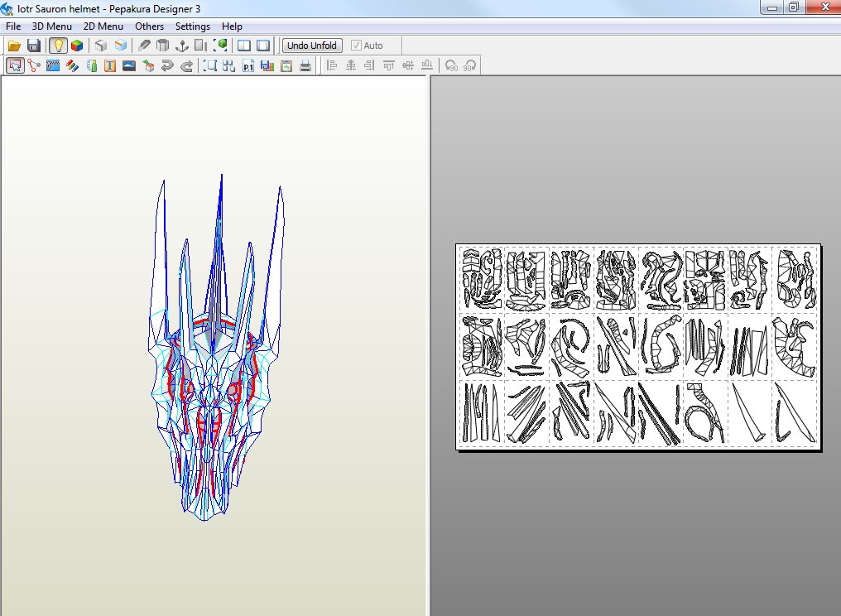
Task: Click the Undo Unfold button
Action: 312,46
